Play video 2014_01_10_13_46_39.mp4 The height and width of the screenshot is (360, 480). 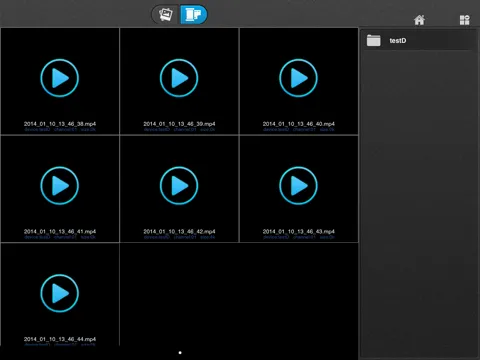click(x=179, y=78)
